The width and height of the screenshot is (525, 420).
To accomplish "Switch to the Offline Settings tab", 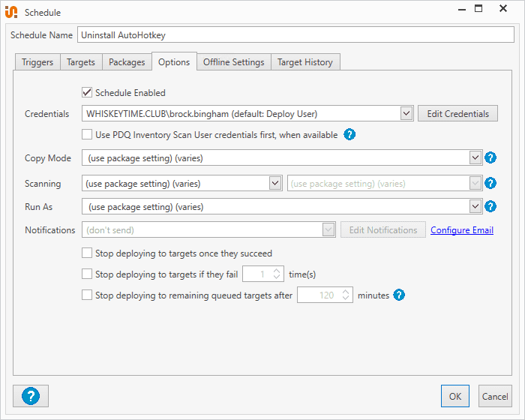I will coord(234,62).
